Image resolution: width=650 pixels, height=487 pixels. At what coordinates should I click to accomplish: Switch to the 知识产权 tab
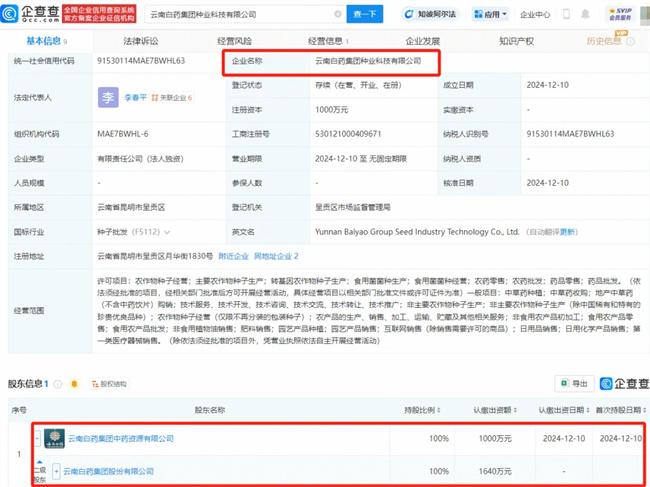click(516, 41)
